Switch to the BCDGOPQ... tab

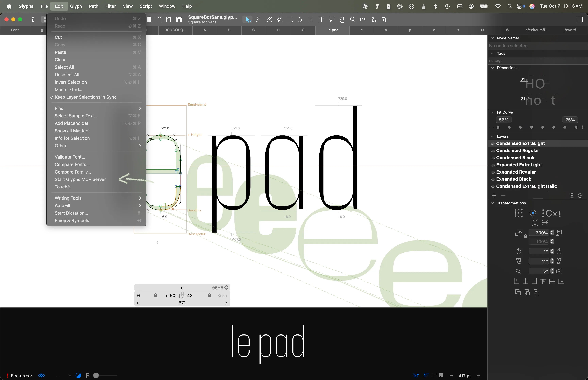175,30
